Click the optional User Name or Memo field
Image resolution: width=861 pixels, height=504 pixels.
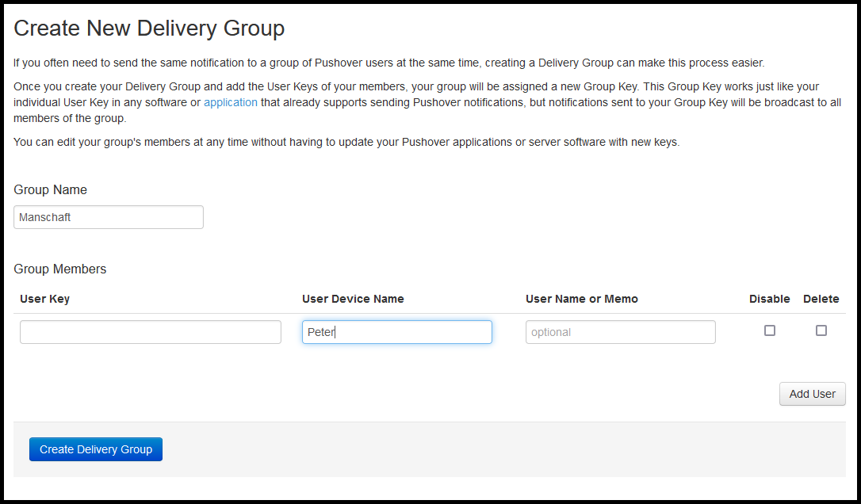pyautogui.click(x=621, y=332)
